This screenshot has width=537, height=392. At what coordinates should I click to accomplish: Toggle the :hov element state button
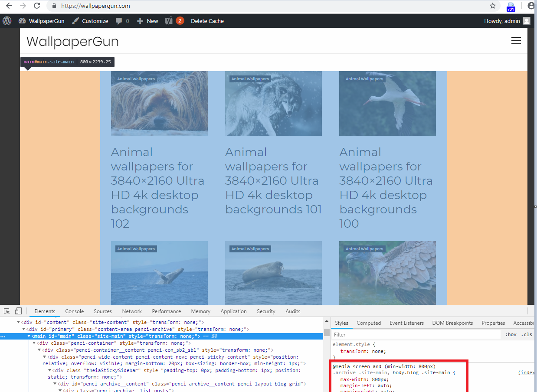pos(511,334)
